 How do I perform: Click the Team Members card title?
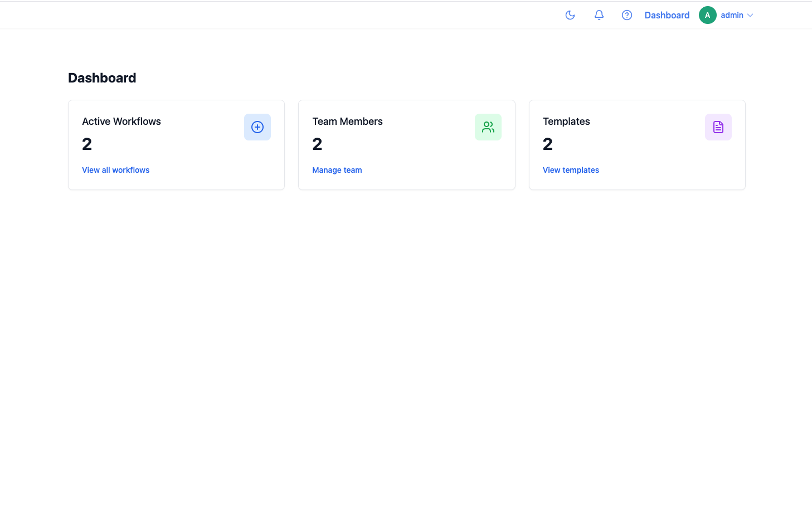[347, 122]
